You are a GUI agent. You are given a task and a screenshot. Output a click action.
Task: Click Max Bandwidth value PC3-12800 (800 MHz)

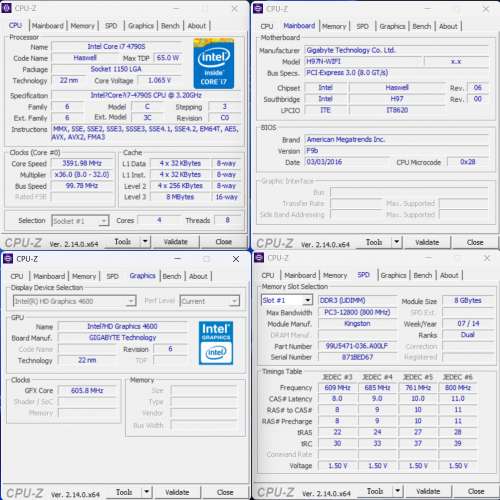(357, 312)
